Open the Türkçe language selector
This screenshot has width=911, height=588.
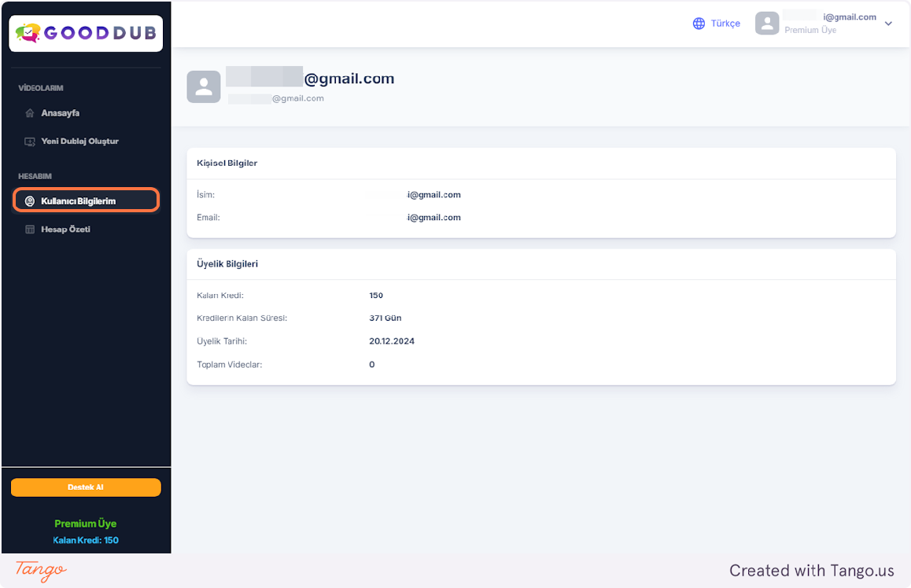tap(725, 24)
